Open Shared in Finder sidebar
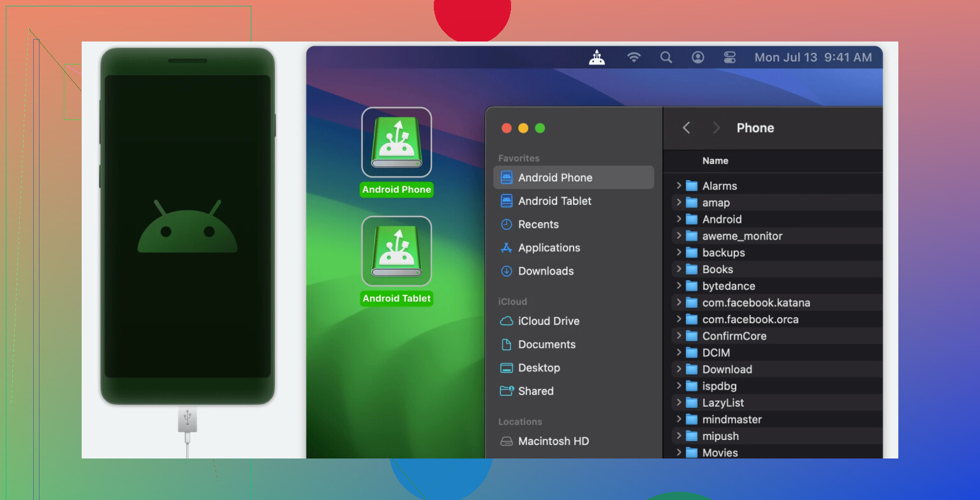This screenshot has width=980, height=500. 574,391
